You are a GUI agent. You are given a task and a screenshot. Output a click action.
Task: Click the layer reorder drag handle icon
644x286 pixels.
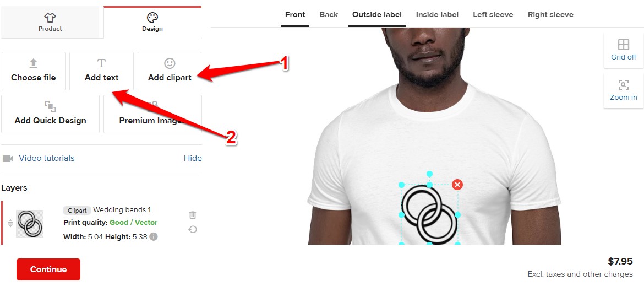(10, 223)
